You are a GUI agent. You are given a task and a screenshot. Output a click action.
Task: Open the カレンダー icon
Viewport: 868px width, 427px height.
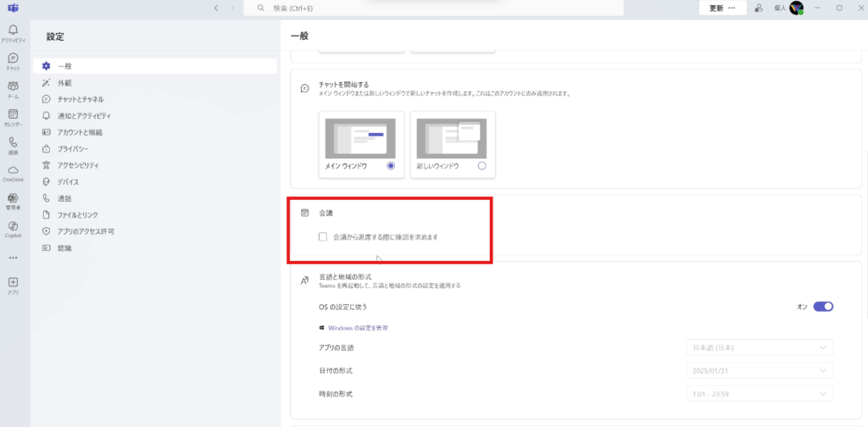click(13, 115)
